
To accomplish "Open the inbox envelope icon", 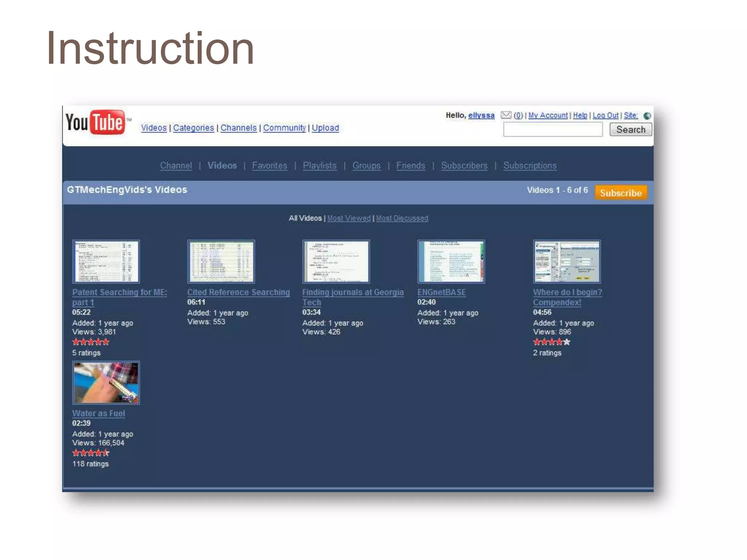I will pyautogui.click(x=506, y=115).
